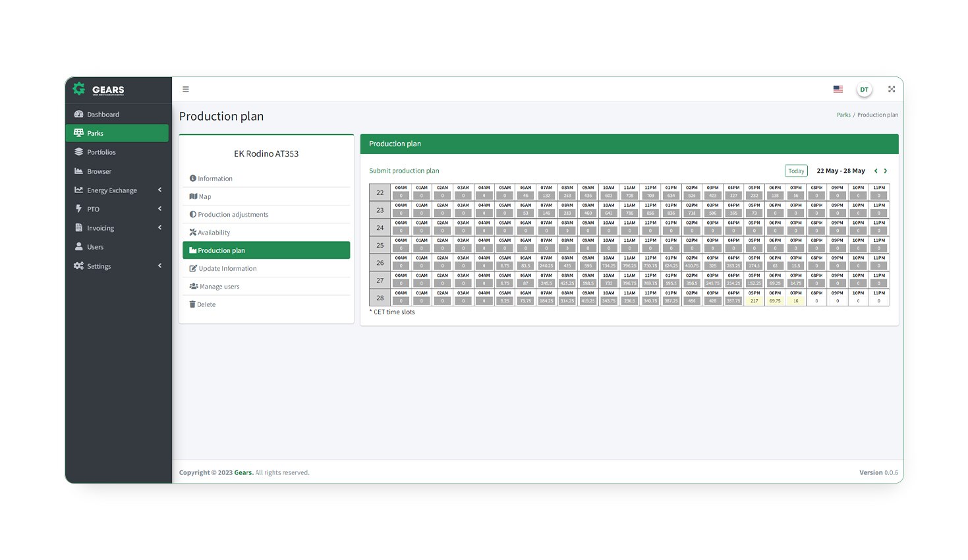Open the language flag selector
The width and height of the screenshot is (968, 560).
(838, 90)
